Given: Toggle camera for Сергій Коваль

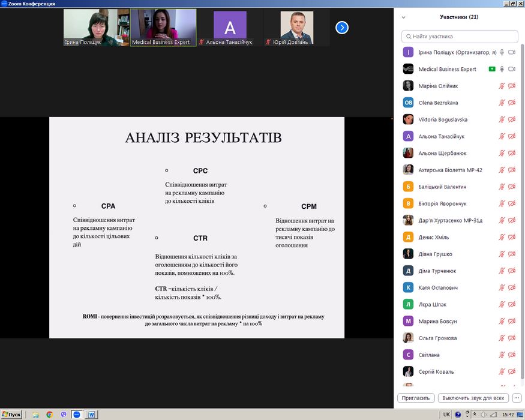Looking at the screenshot, I should (512, 371).
